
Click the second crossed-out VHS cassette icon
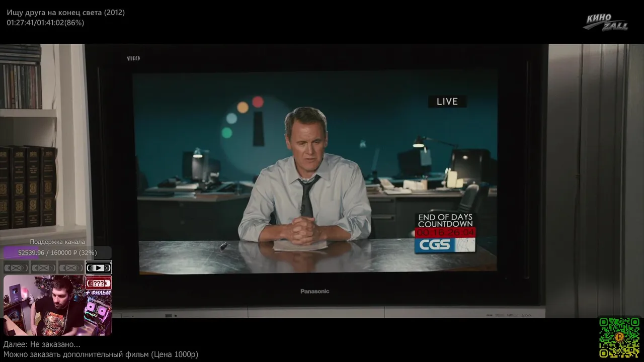44,268
